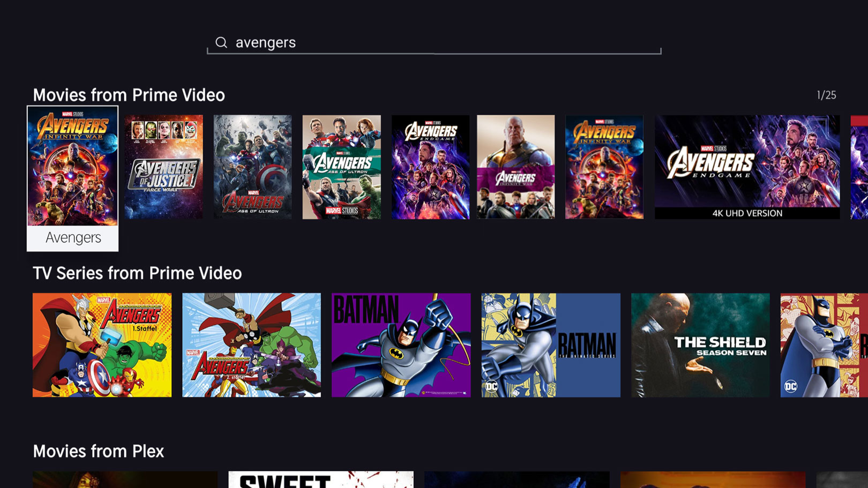The height and width of the screenshot is (488, 868).
Task: Open the Avengers of Justice Farce Wars poster
Action: click(164, 167)
